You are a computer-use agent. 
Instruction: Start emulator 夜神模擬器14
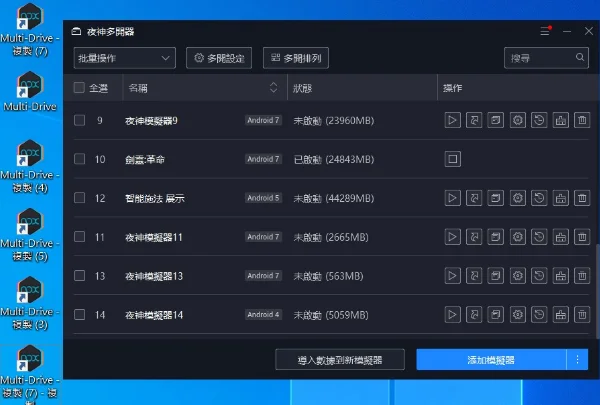[x=452, y=315]
